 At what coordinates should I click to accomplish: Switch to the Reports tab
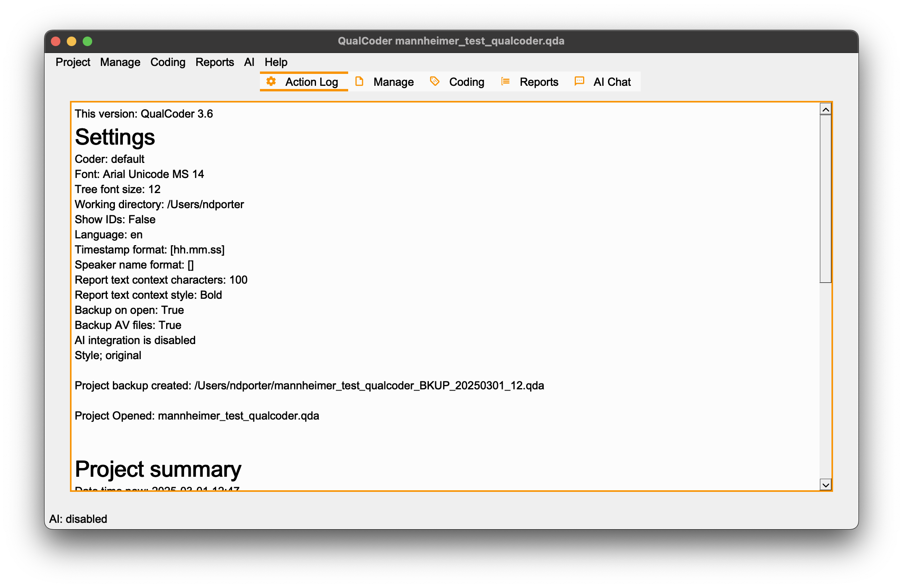point(539,82)
